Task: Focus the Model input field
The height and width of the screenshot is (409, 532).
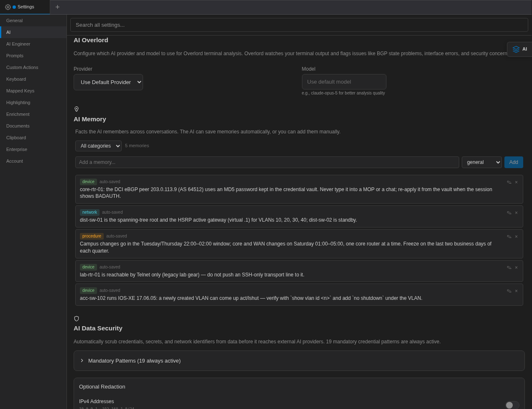Action: tap(344, 82)
